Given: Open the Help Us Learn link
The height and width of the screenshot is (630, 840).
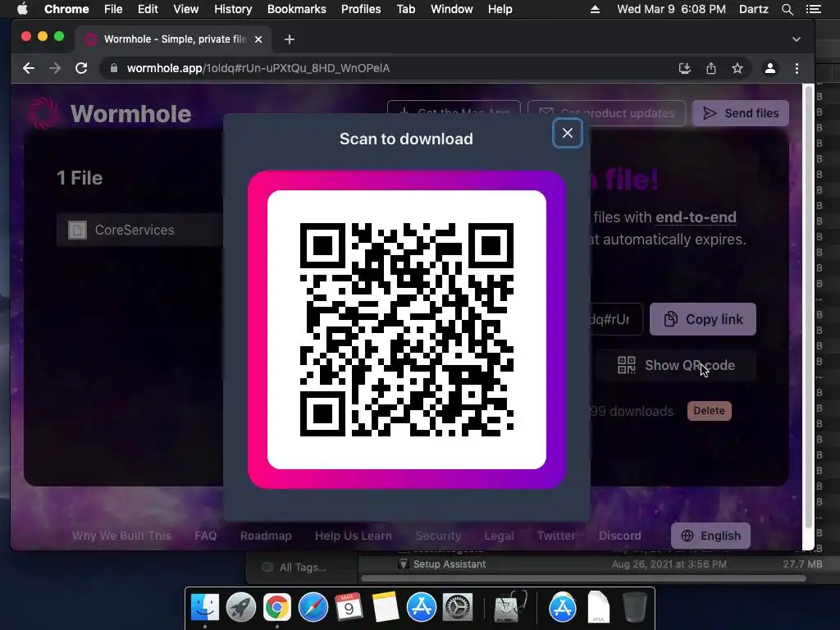Looking at the screenshot, I should [354, 536].
